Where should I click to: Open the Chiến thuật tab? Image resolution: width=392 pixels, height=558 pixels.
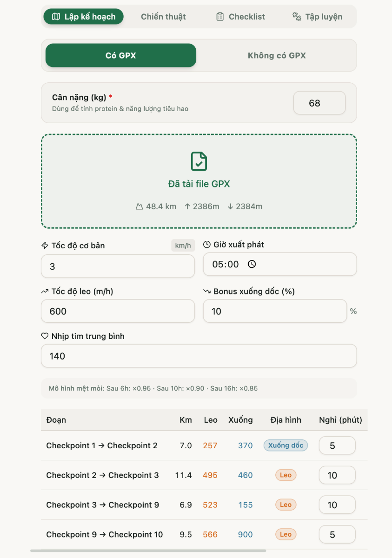coord(163,17)
